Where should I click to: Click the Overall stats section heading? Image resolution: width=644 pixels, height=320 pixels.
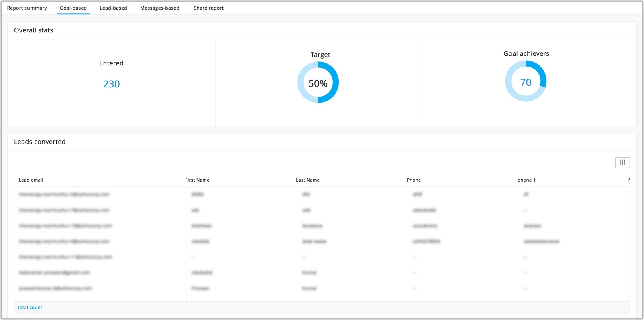coord(33,30)
